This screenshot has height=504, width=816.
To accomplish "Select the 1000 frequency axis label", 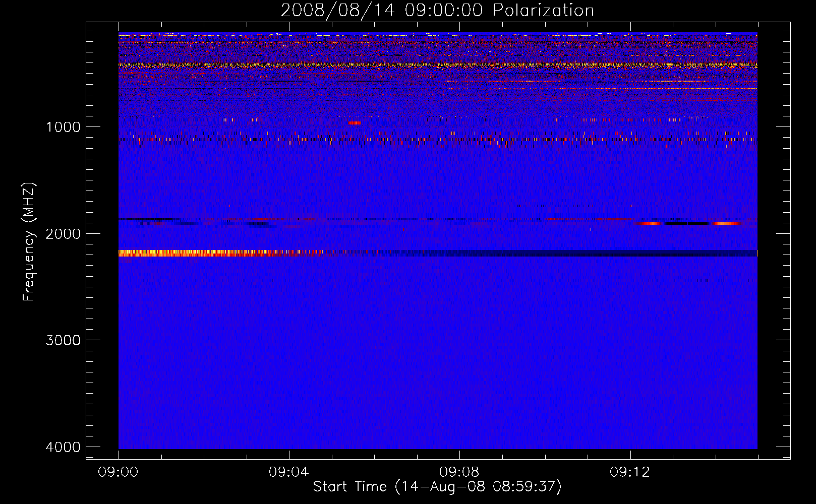I will click(63, 127).
